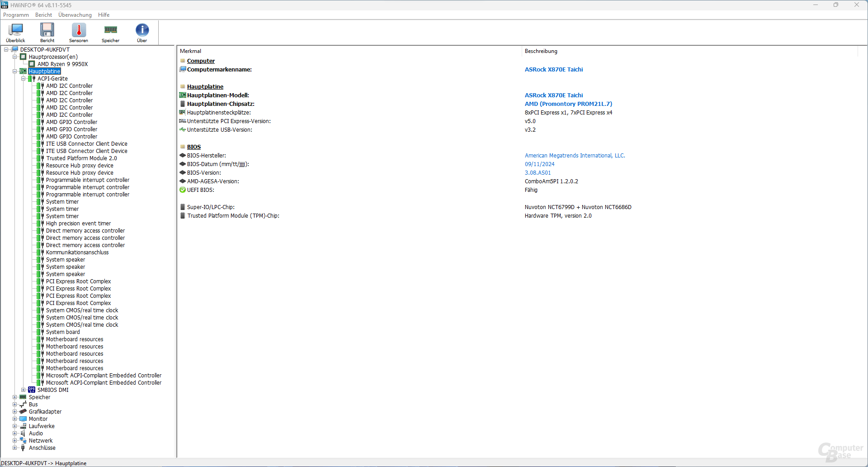This screenshot has height=467, width=868.
Task: Click American Megatrends International link
Action: pos(575,155)
